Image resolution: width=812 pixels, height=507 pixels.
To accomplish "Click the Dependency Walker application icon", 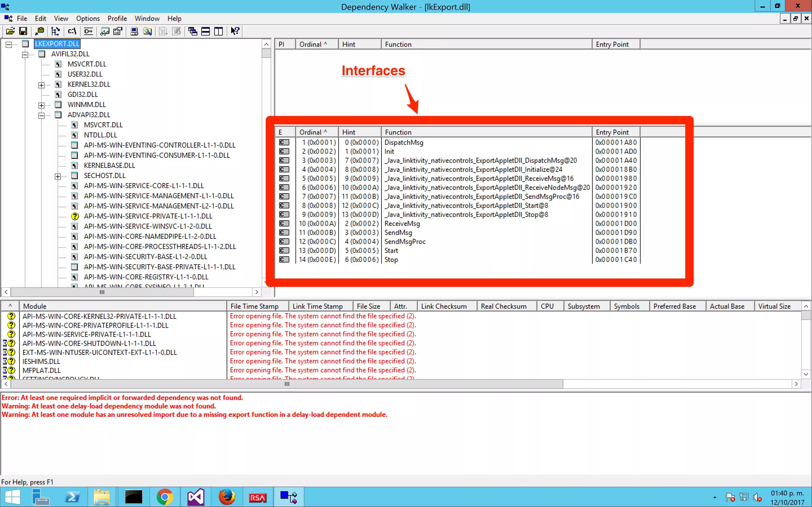I will 5,6.
